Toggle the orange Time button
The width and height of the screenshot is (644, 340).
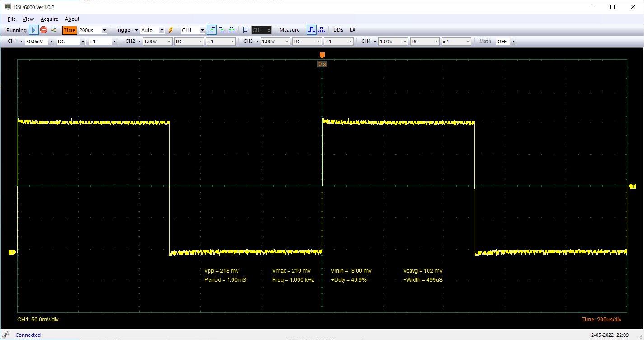point(70,30)
